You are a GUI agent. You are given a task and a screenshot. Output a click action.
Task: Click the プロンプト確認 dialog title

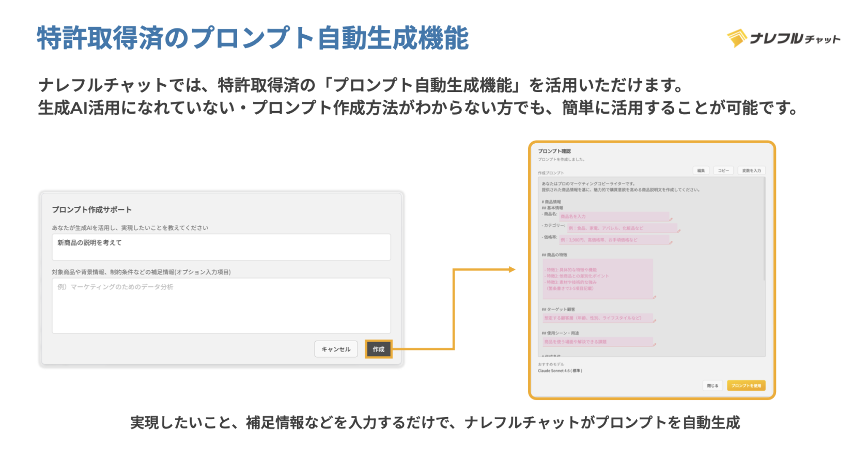pos(554,151)
